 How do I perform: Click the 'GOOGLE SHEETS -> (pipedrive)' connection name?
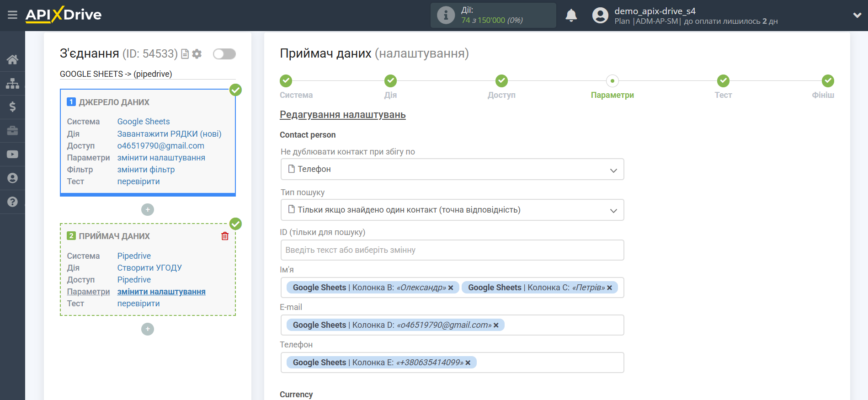click(x=116, y=74)
